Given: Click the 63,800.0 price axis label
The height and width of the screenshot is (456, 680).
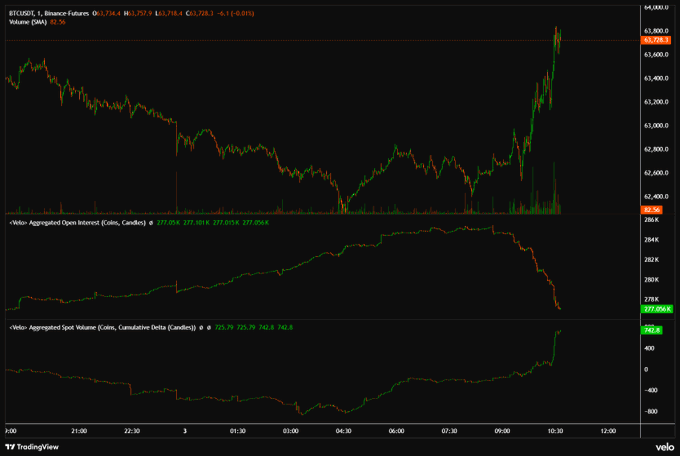Looking at the screenshot, I should pyautogui.click(x=656, y=31).
